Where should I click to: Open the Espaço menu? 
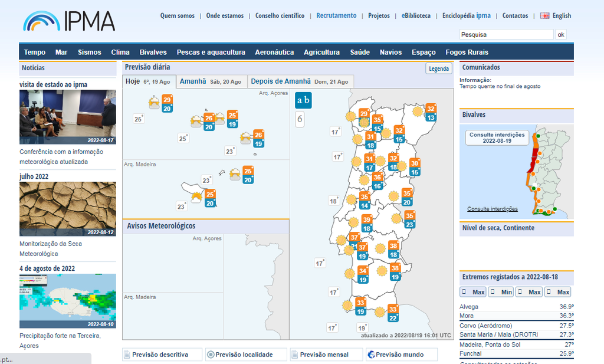pos(424,53)
